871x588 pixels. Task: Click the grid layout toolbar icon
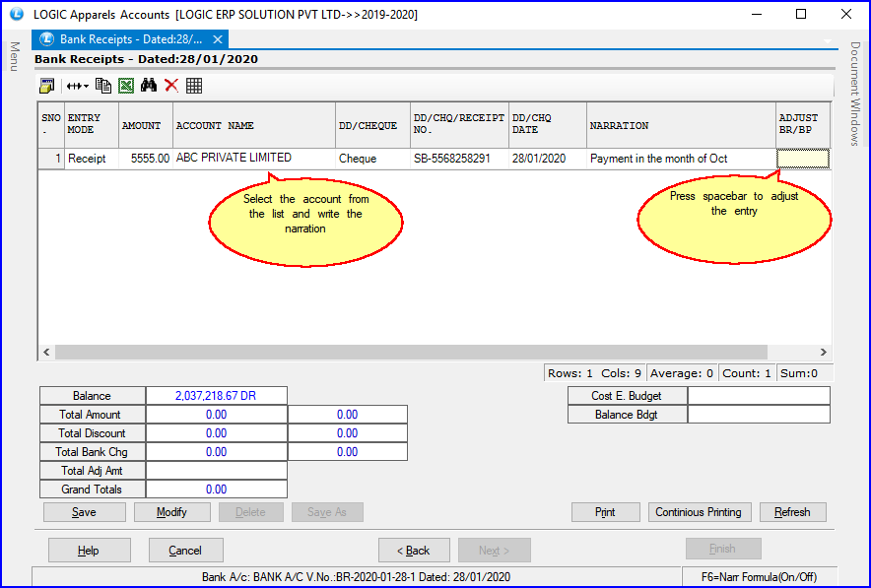click(194, 86)
